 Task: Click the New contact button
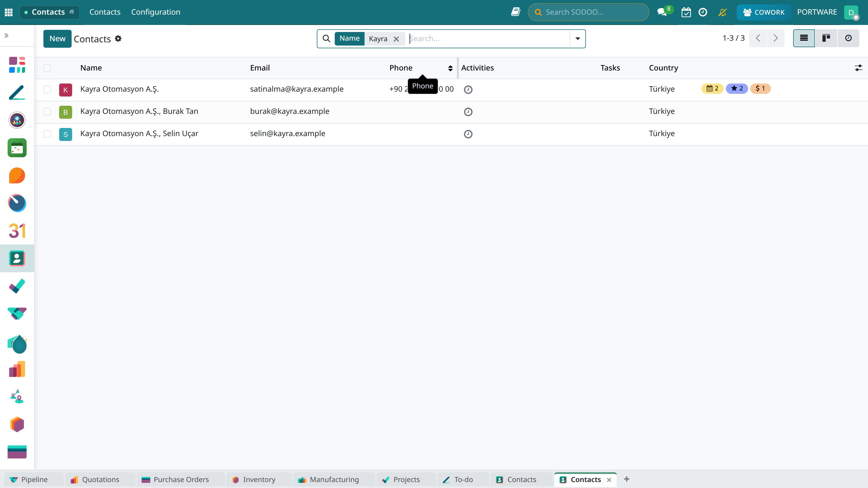pyautogui.click(x=57, y=38)
